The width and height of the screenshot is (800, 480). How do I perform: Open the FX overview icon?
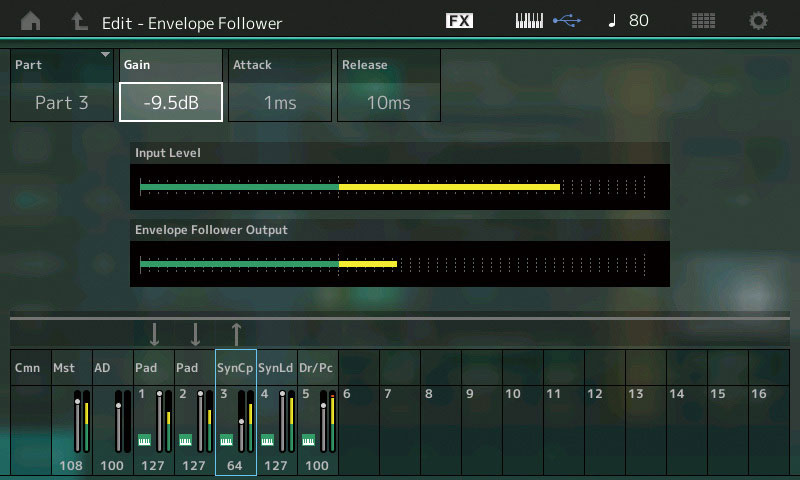[459, 21]
